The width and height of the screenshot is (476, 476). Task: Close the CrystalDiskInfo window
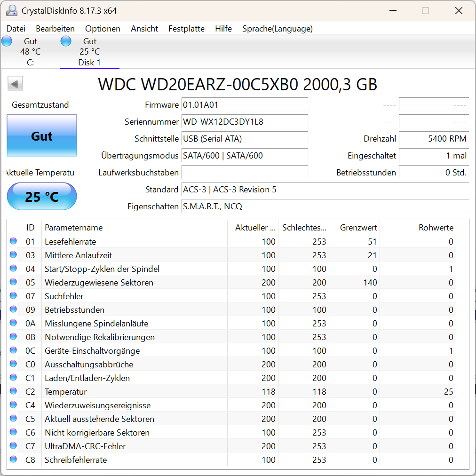(459, 11)
